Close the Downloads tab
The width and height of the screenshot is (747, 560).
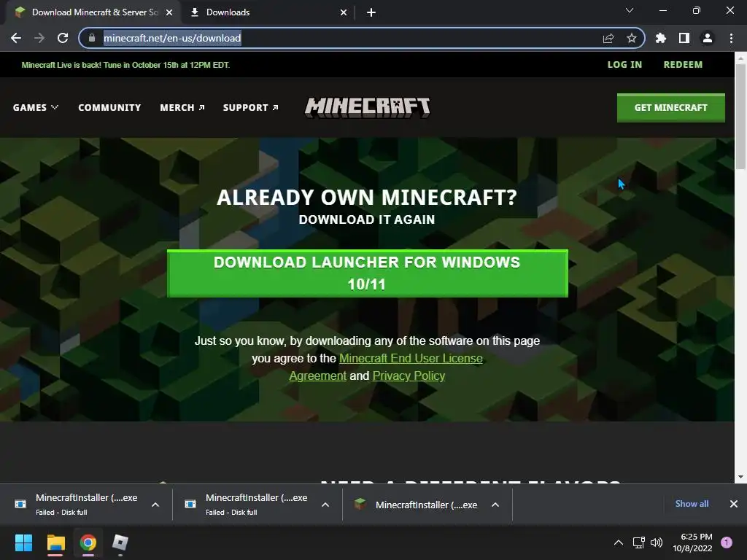click(344, 12)
